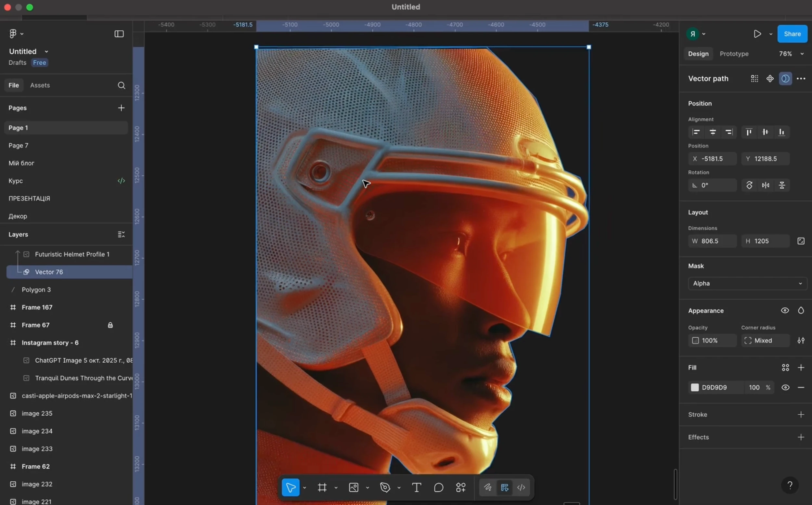This screenshot has width=812, height=505.
Task: Align vertical centers icon
Action: coord(765,132)
